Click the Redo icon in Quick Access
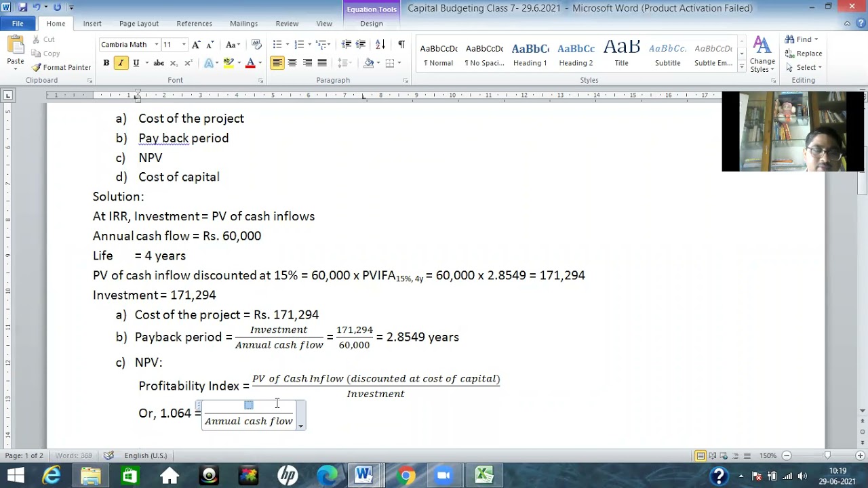This screenshot has height=488, width=868. coord(57,7)
